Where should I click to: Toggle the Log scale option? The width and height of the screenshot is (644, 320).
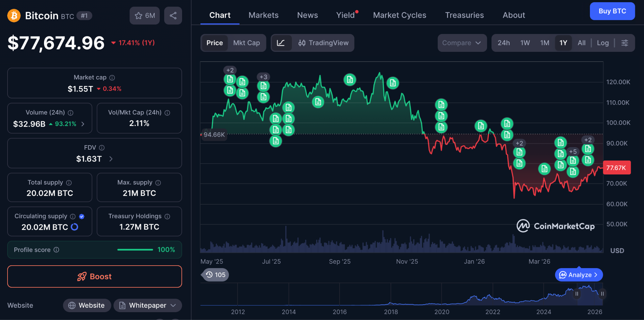[602, 43]
